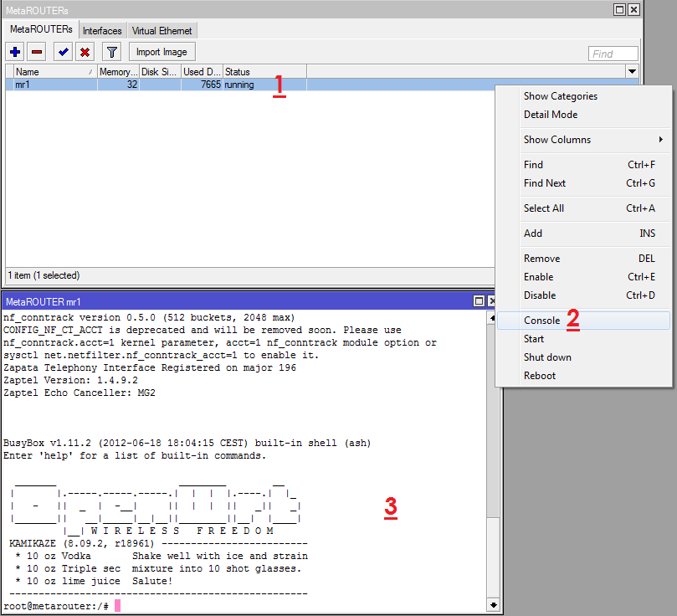The width and height of the screenshot is (677, 616).
Task: Choose Add in the context menu
Action: (583, 234)
